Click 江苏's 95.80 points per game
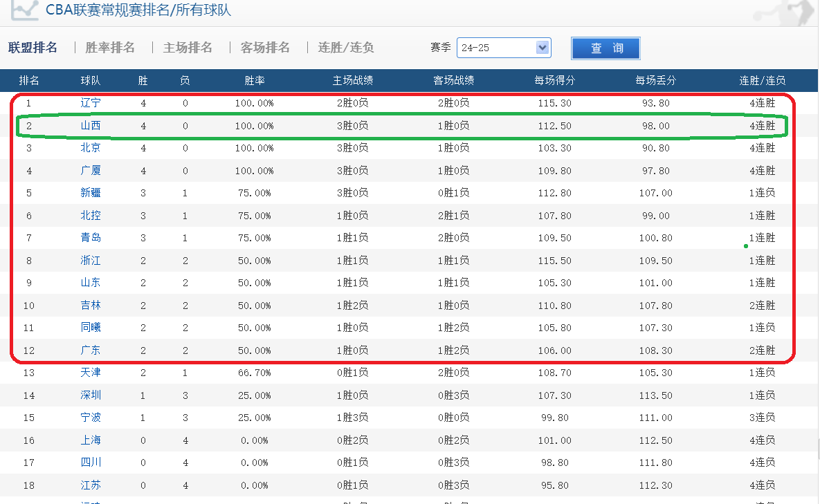 point(555,486)
